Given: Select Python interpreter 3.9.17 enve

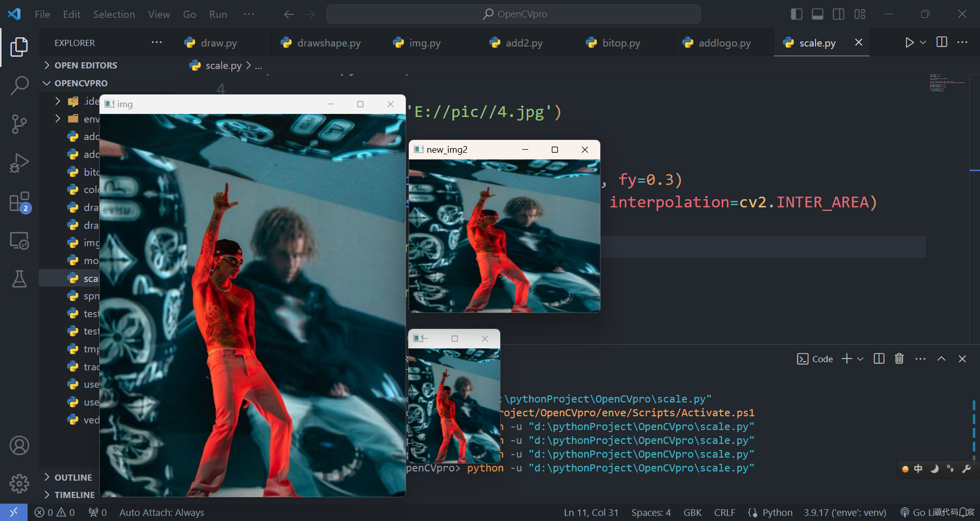Looking at the screenshot, I should click(845, 512).
